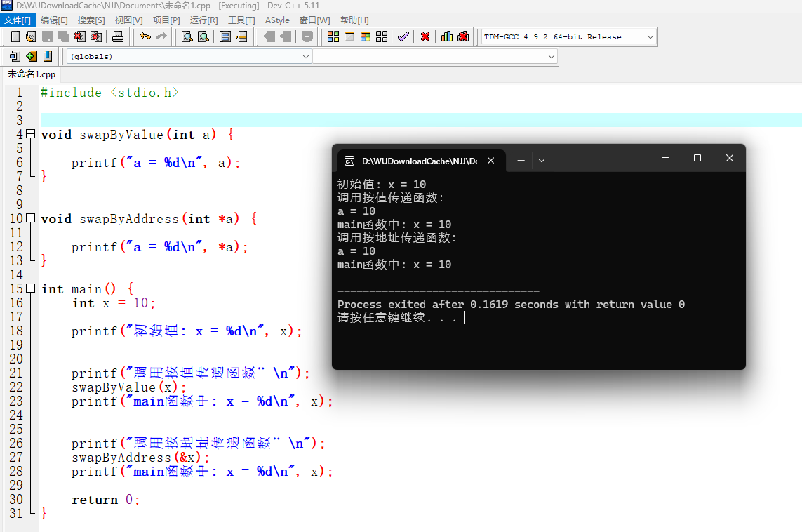802x532 pixels.
Task: Click the Redo arrow icon
Action: pyautogui.click(x=161, y=36)
